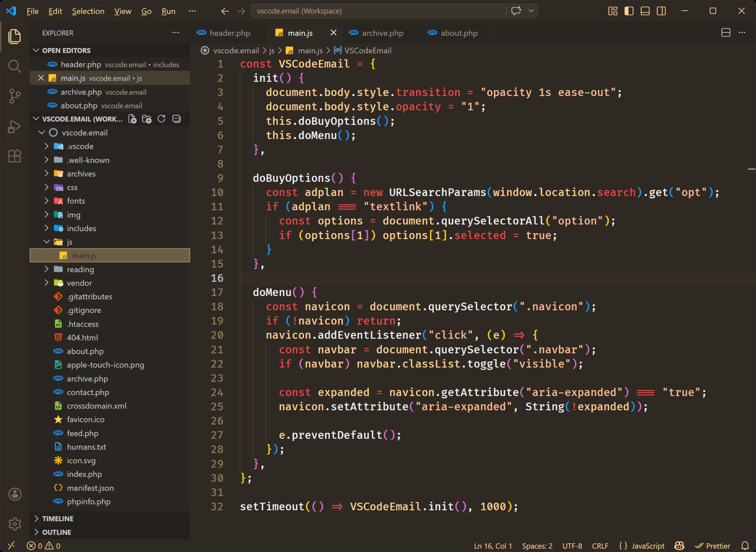The width and height of the screenshot is (756, 552).
Task: Click the vscode.email (Workspace) command center
Action: [378, 11]
